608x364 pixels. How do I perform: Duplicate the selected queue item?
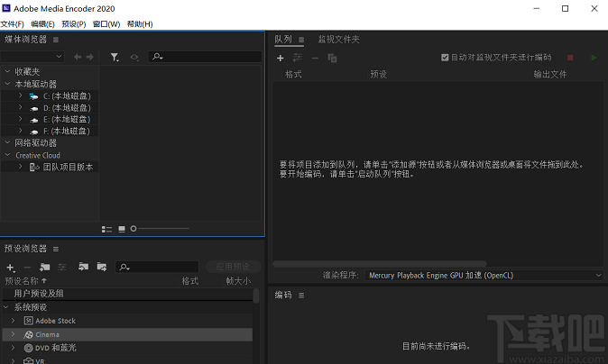[x=332, y=58]
